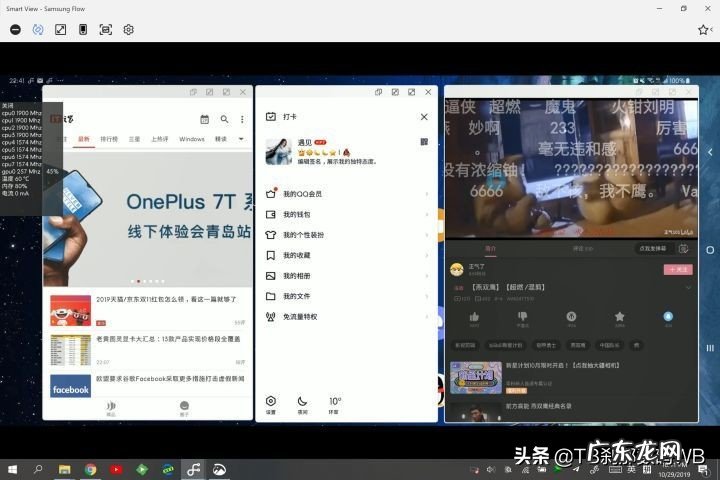
Task: Open the QQ profile avatar
Action: pos(278,152)
